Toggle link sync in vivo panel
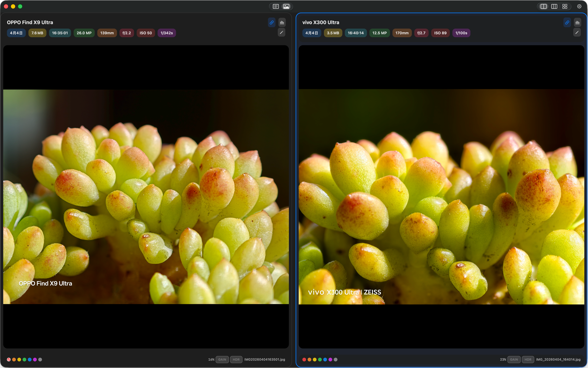The image size is (588, 368). pos(567,22)
